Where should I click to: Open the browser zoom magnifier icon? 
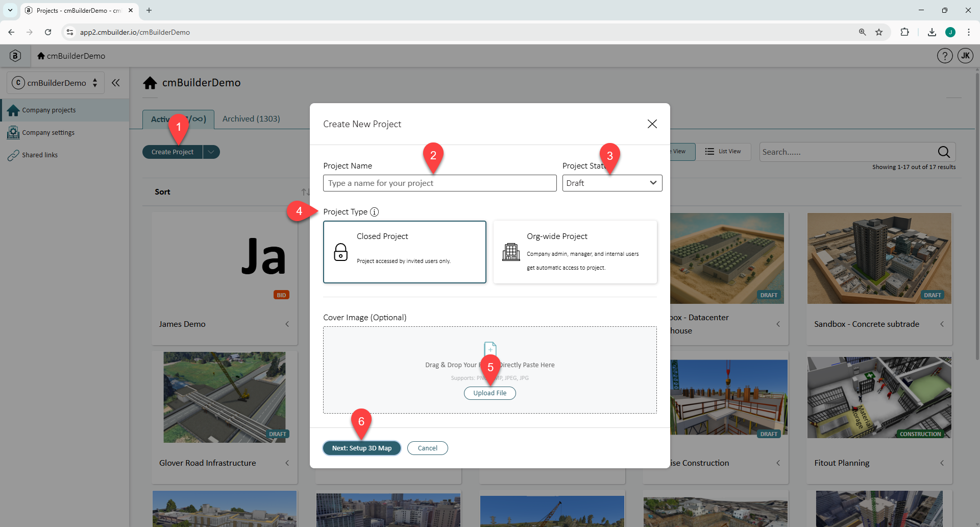tap(862, 32)
